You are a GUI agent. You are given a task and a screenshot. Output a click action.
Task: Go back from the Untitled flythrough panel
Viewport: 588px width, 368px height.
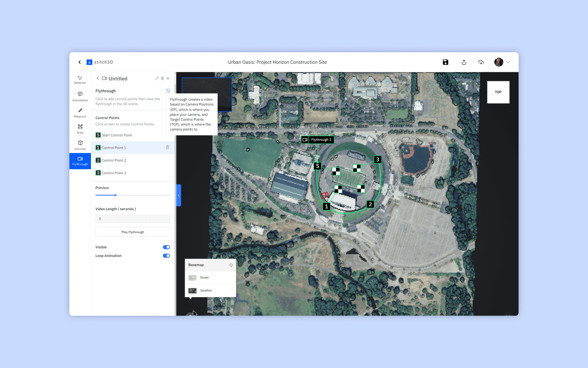coord(98,79)
